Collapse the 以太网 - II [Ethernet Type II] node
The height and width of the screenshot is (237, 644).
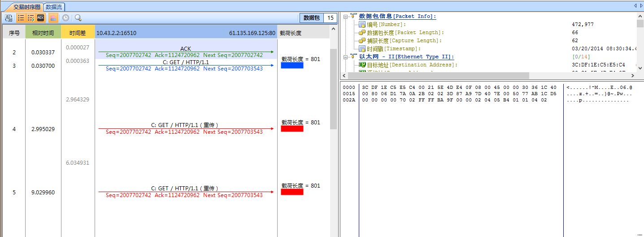point(345,57)
